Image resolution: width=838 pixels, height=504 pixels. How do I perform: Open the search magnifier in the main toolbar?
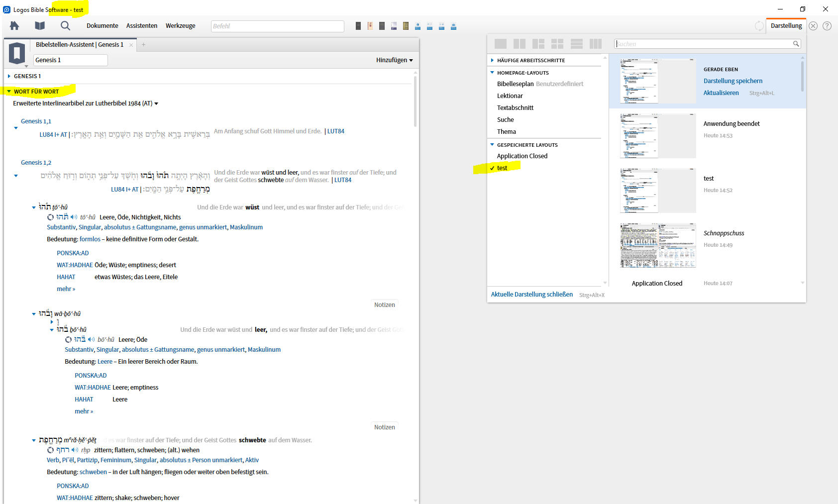click(65, 25)
